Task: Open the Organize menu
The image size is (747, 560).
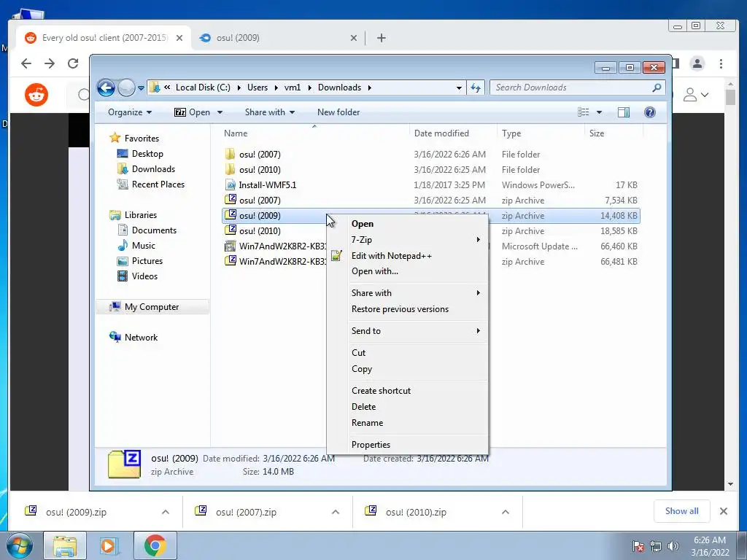Action: [130, 112]
